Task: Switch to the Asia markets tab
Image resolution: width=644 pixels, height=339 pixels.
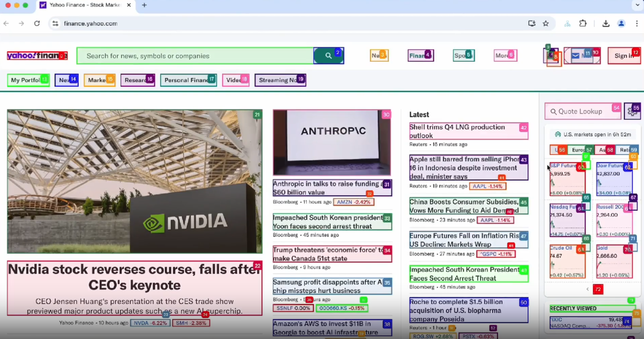Action: pos(604,150)
